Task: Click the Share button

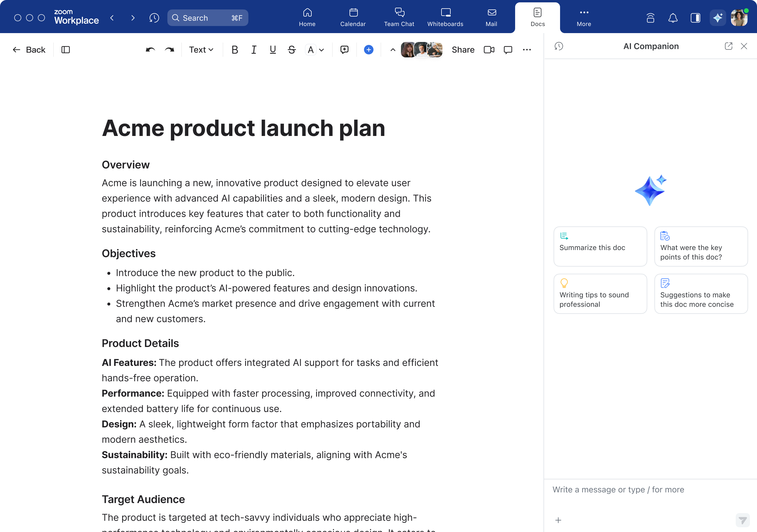Action: coord(463,50)
